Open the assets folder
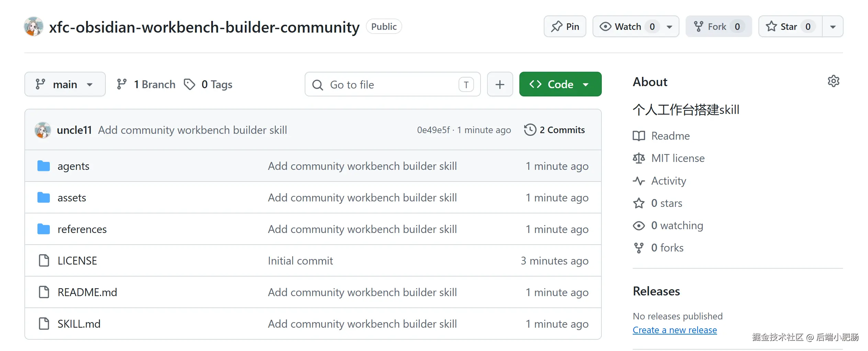868x351 pixels. pos(72,198)
